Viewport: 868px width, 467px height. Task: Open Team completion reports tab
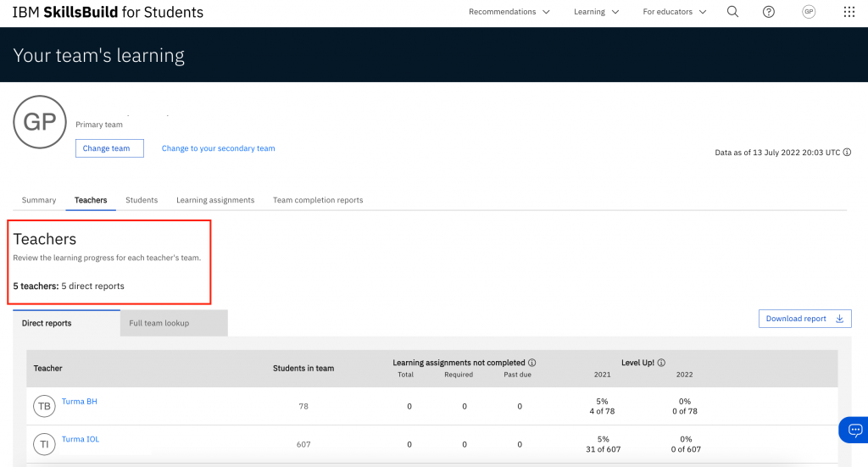pyautogui.click(x=318, y=200)
